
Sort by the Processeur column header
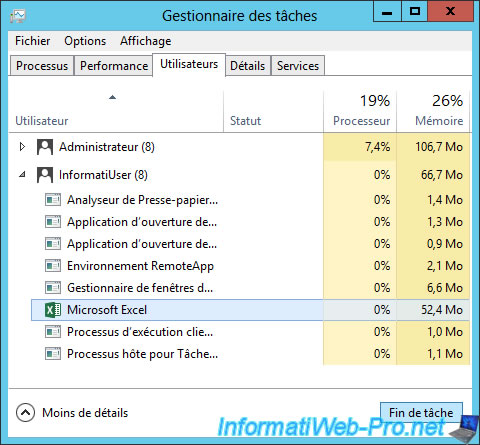(360, 111)
